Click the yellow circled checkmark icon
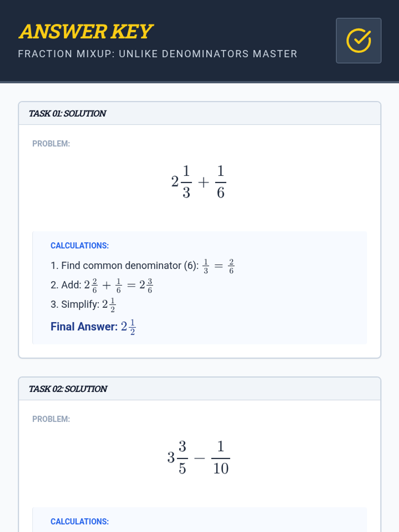 tap(358, 41)
